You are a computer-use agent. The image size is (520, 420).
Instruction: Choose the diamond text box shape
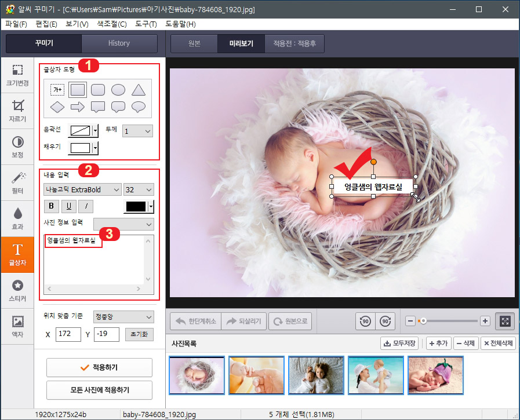point(57,107)
